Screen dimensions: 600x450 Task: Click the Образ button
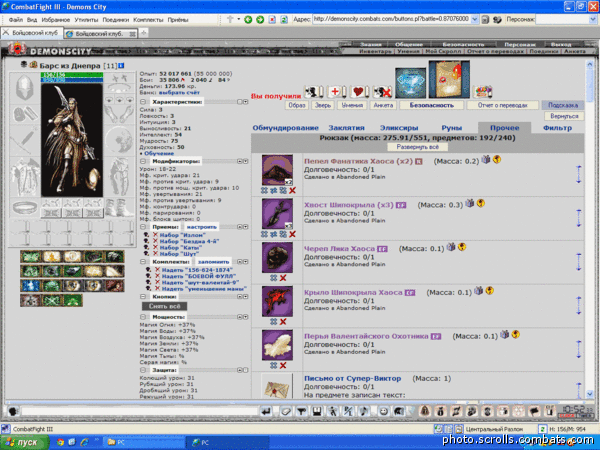point(297,105)
